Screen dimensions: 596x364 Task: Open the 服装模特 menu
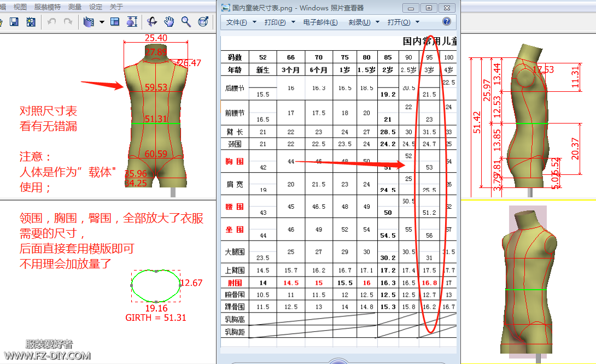click(47, 7)
